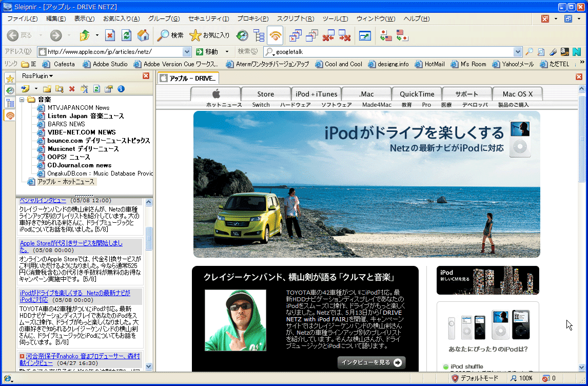Click the iPod 新しいCMを見る banner

point(487,280)
